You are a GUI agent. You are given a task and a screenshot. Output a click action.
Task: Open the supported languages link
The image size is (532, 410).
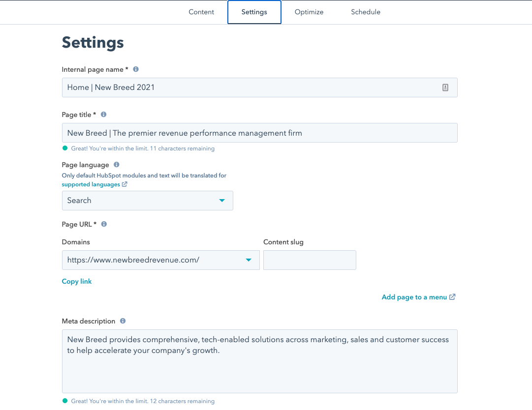point(91,184)
